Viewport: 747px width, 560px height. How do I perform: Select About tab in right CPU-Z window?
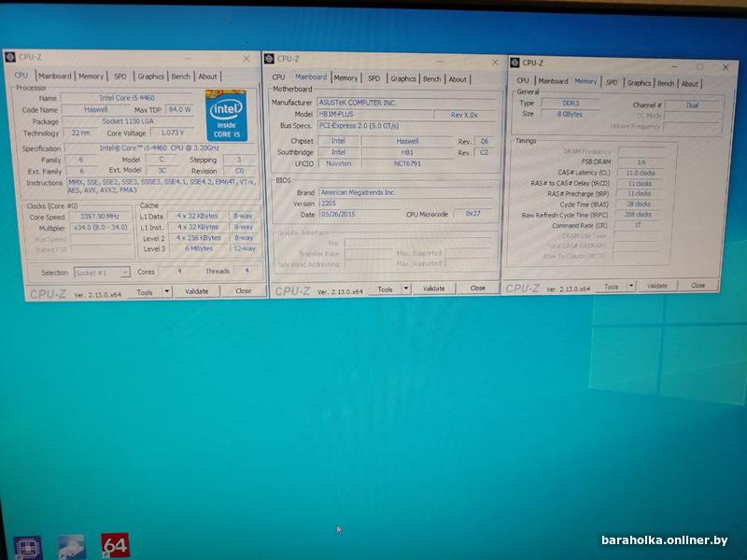tap(689, 84)
